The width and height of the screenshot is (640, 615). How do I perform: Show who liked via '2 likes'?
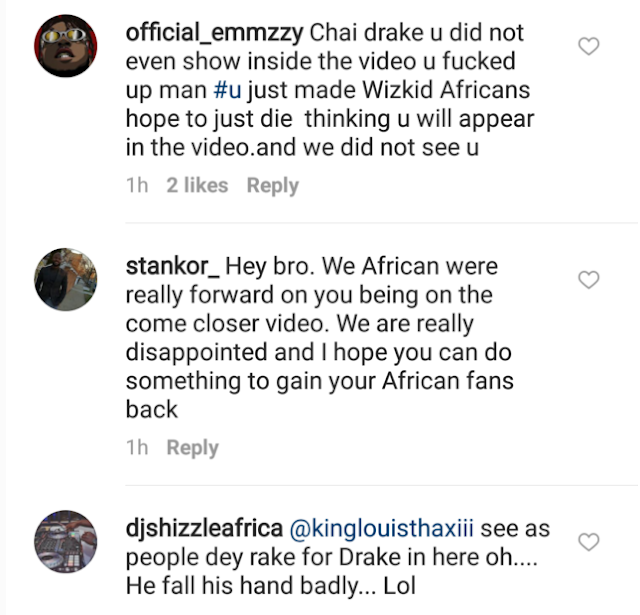click(x=197, y=186)
